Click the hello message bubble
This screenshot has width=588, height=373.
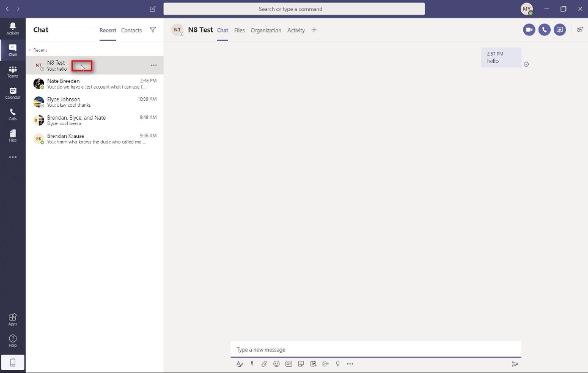coord(501,57)
